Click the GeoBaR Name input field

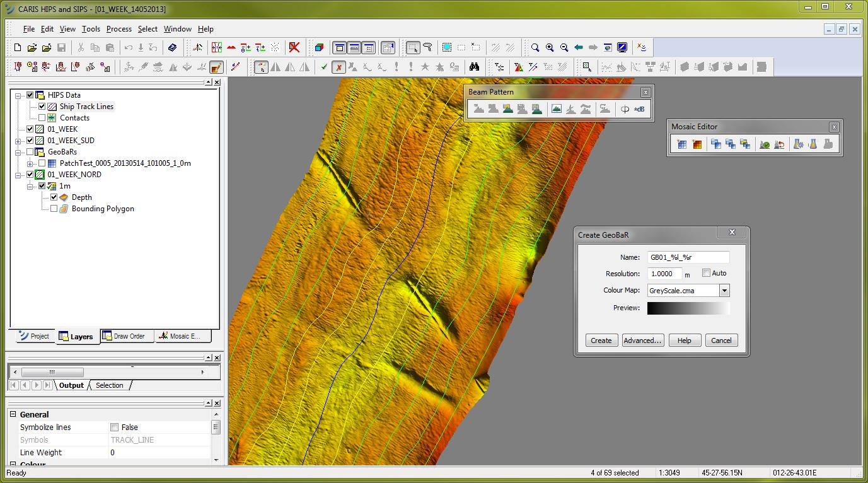[688, 257]
